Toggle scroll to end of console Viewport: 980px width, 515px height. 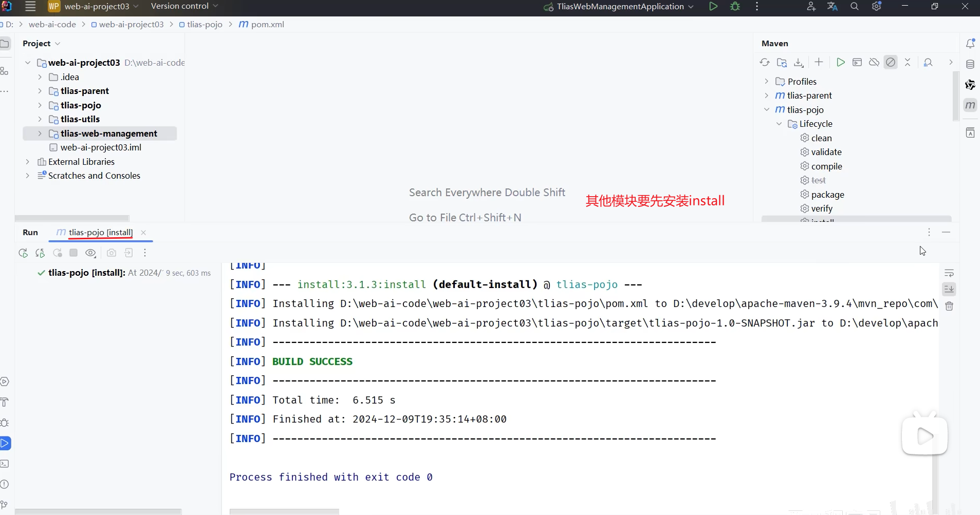949,289
